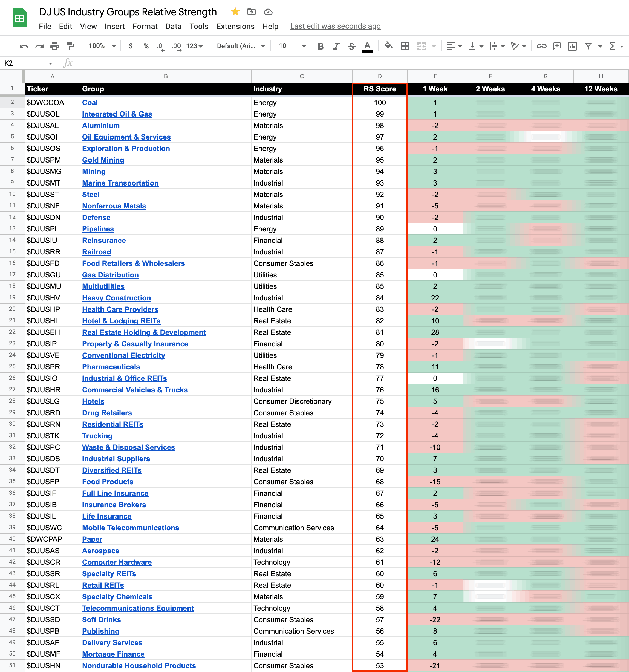Select the Paint format tool
The image size is (629, 672).
click(x=70, y=46)
